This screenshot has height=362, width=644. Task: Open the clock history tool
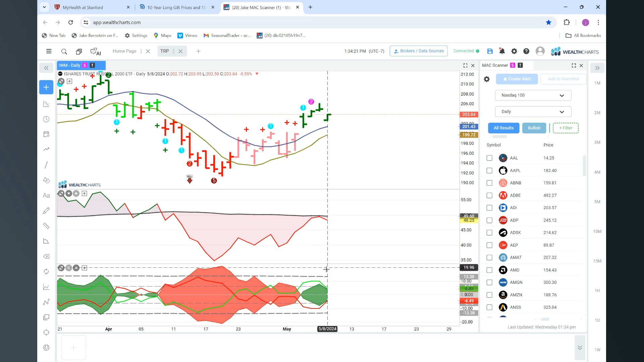point(46,119)
